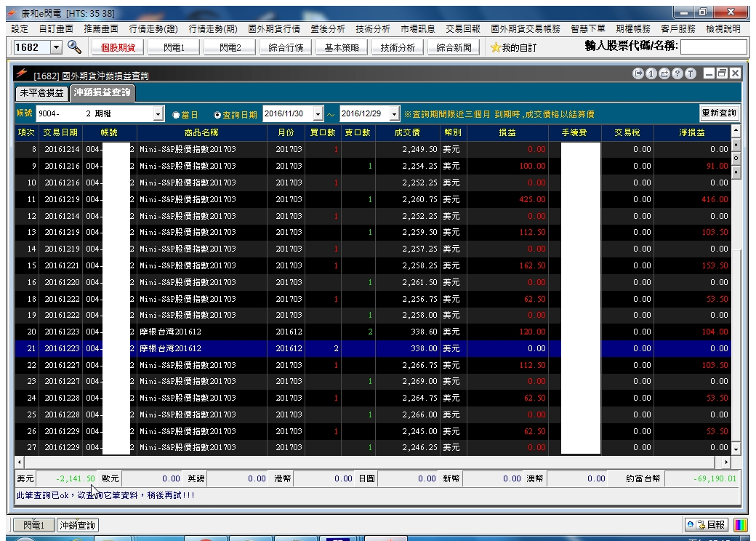Click the 綜合行情 toolbar button

[286, 47]
